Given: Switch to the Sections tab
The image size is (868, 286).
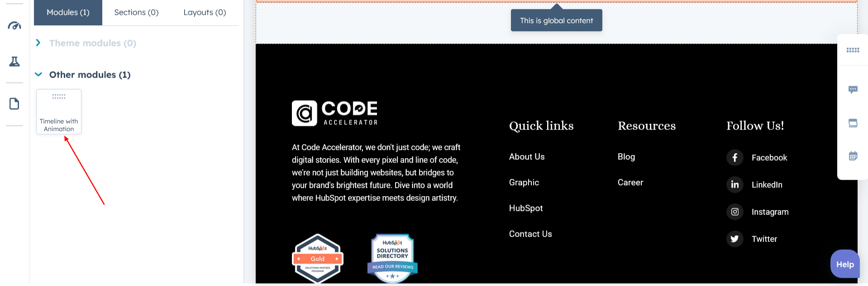Looking at the screenshot, I should click(136, 13).
